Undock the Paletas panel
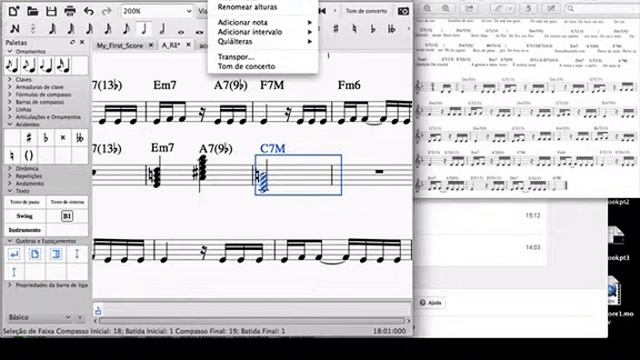This screenshot has height=360, width=640. click(73, 42)
